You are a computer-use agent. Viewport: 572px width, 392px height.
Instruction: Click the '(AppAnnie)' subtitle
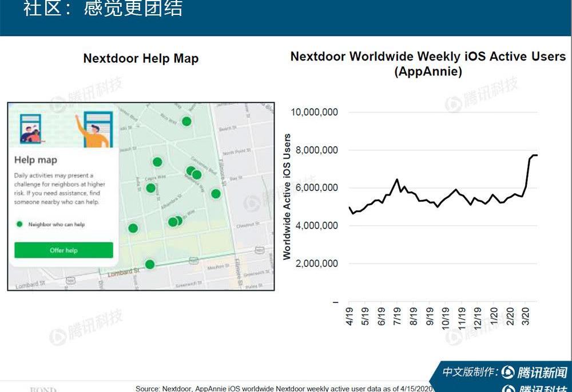(428, 71)
